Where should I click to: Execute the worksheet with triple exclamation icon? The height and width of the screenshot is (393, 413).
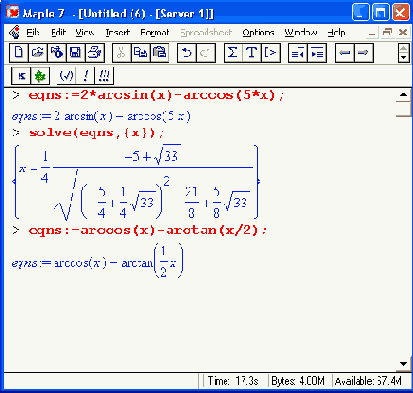[104, 76]
